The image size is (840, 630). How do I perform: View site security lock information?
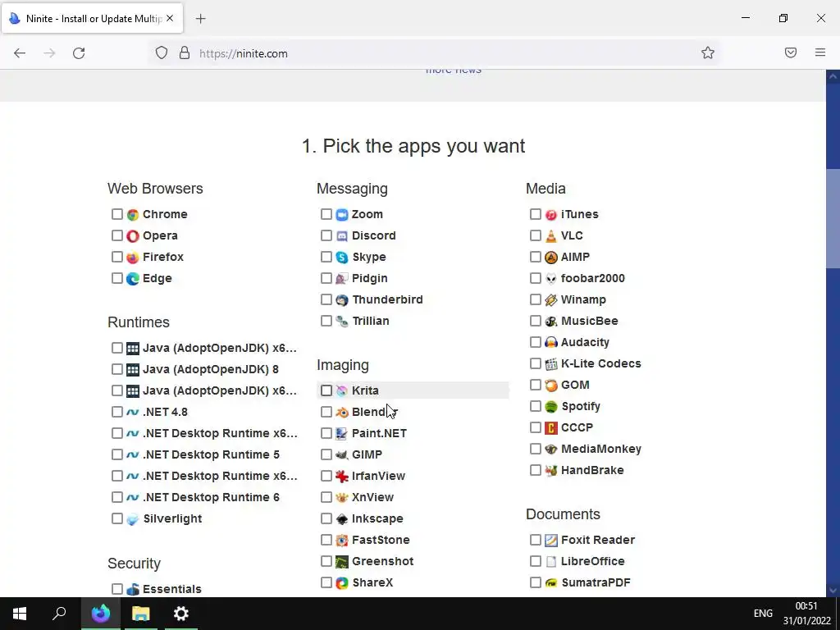[185, 52]
